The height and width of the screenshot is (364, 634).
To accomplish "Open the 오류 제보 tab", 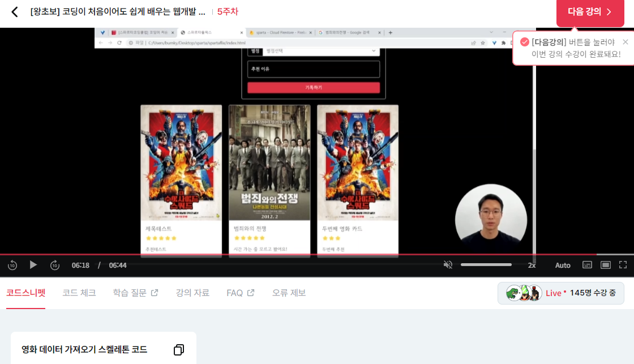I will point(289,293).
